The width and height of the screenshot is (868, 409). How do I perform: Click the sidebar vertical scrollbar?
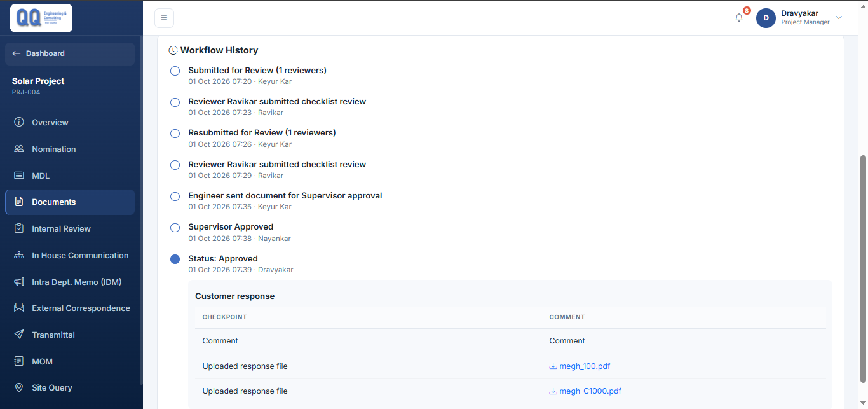141,210
